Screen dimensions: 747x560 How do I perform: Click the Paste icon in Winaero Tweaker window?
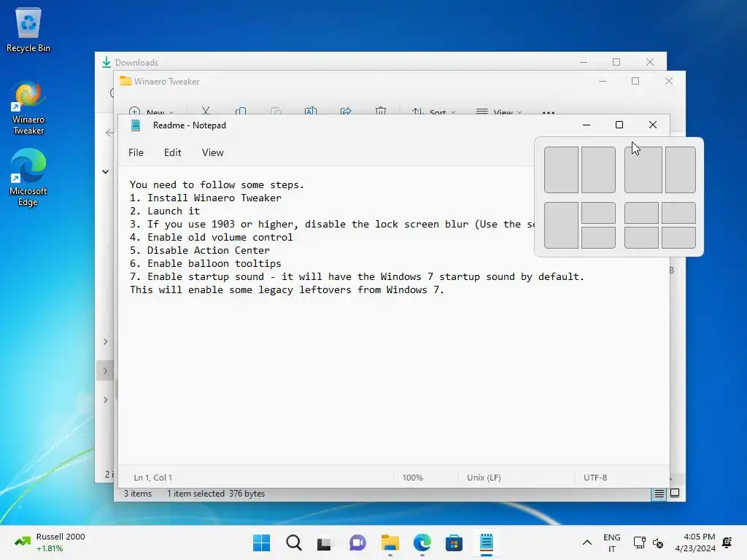[275, 111]
